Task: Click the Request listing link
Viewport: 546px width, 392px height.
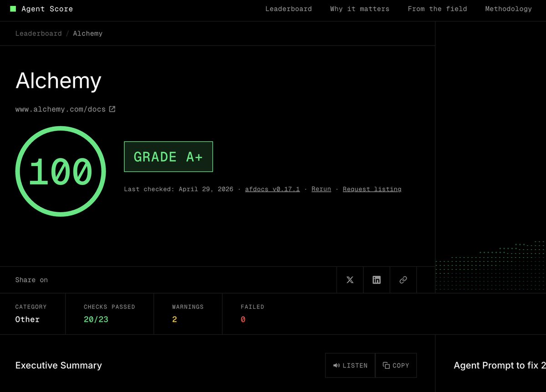Action: (x=372, y=189)
